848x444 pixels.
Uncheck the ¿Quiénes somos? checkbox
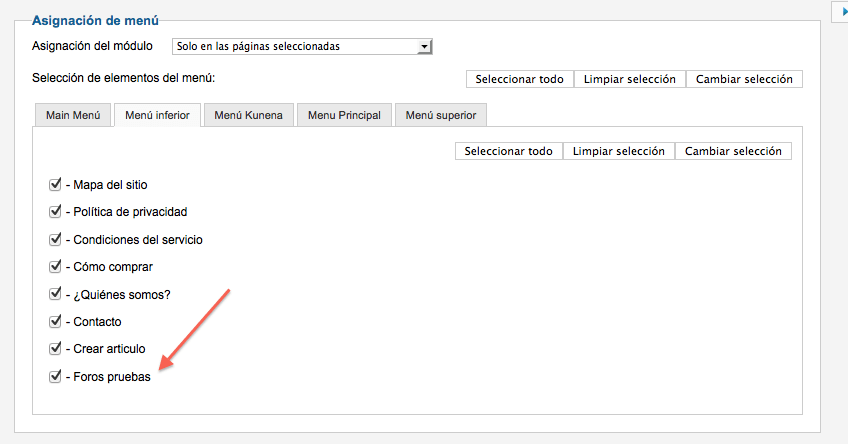coord(55,294)
